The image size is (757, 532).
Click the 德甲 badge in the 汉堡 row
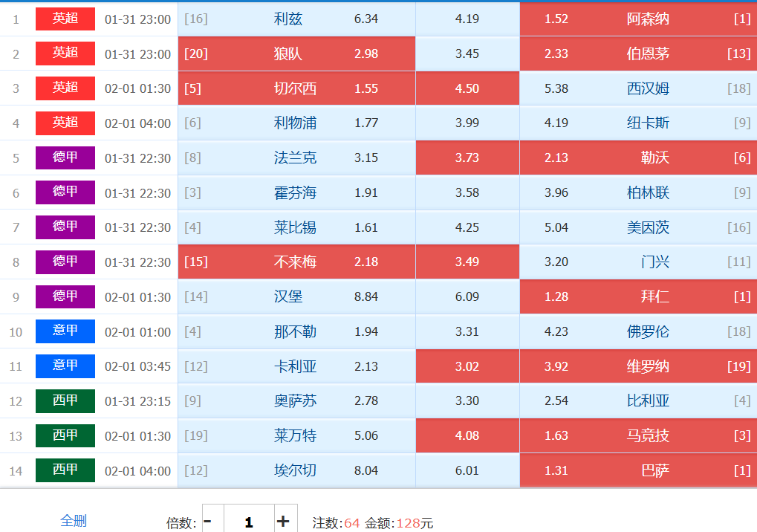(65, 297)
